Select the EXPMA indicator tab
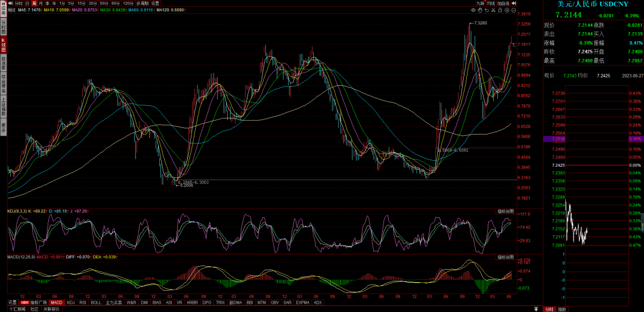 [303, 302]
